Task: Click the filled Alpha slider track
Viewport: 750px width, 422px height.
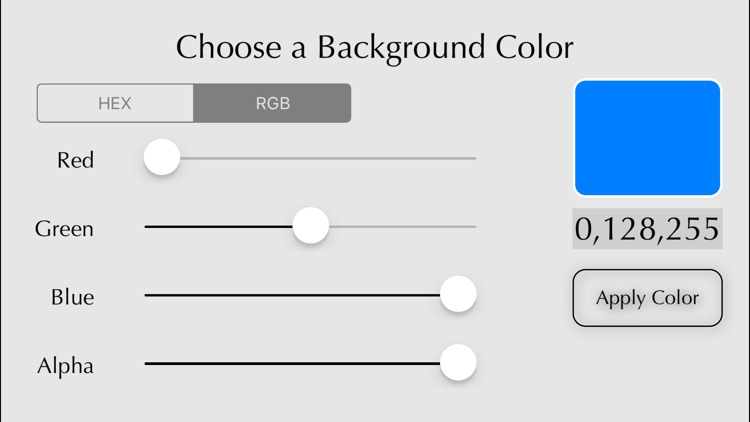Action: coord(292,364)
